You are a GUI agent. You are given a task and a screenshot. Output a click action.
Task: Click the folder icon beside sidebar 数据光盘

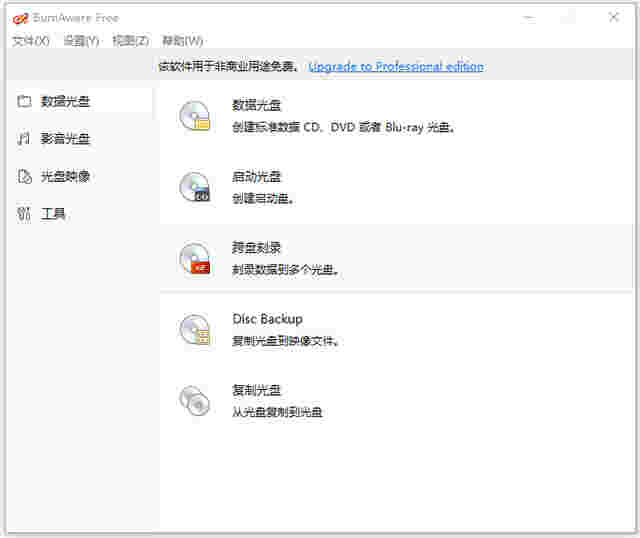(x=24, y=102)
